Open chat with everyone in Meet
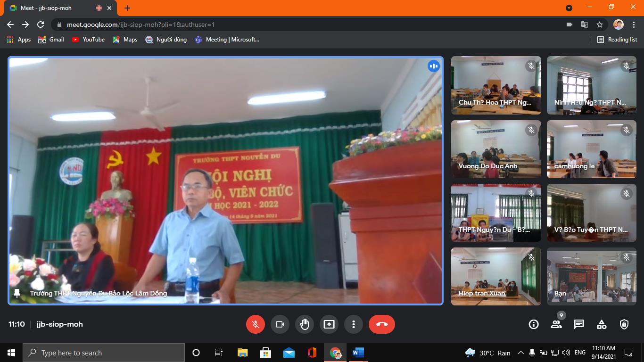Image resolution: width=644 pixels, height=362 pixels. click(x=578, y=324)
